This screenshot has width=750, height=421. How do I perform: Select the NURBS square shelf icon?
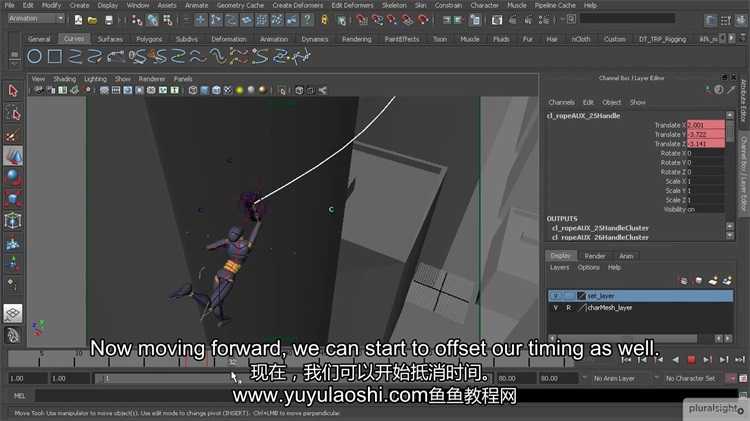pos(55,56)
